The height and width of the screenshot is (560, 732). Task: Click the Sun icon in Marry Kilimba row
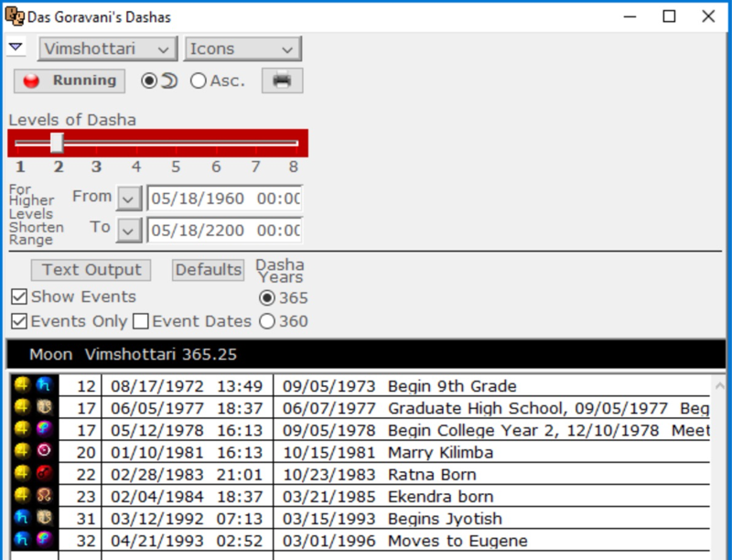pyautogui.click(x=43, y=452)
